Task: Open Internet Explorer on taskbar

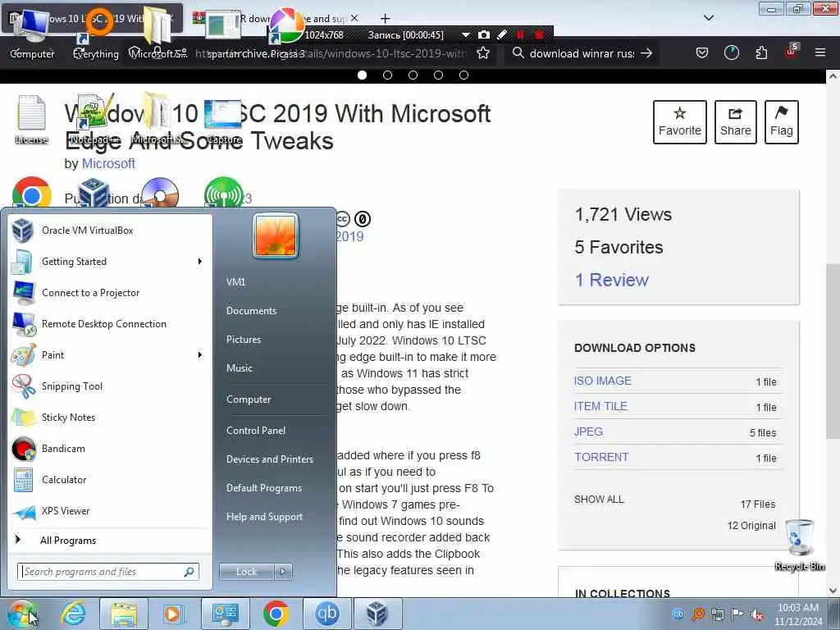Action: point(73,614)
